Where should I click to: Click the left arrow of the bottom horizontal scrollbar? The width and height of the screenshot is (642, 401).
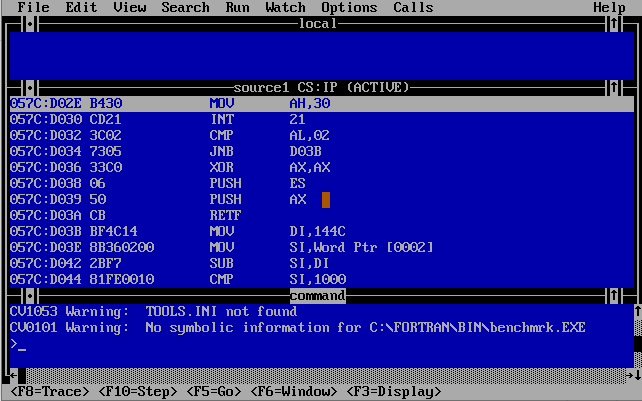(13, 375)
